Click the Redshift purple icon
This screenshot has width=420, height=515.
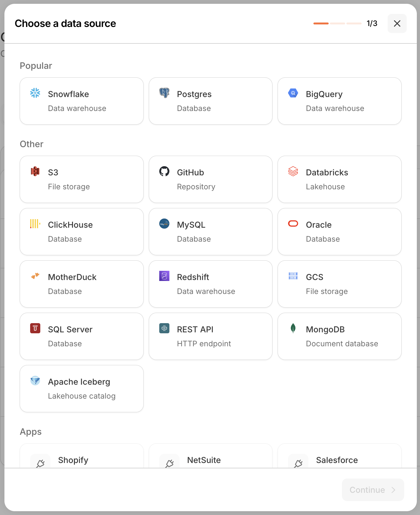[164, 276]
